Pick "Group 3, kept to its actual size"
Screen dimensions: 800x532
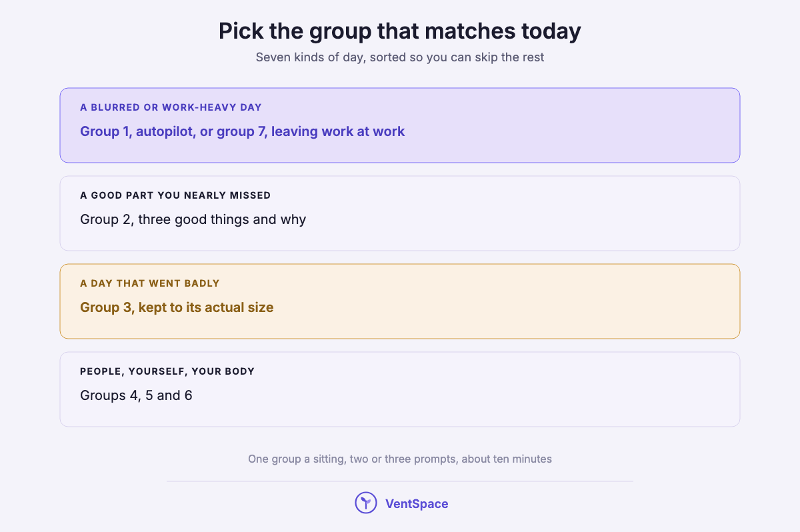click(x=177, y=307)
